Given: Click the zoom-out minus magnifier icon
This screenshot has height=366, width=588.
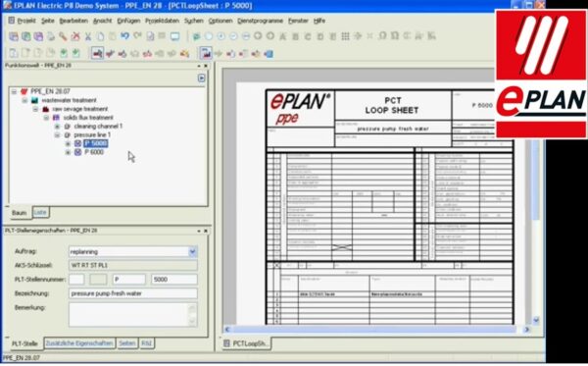Looking at the screenshot, I should [233, 36].
